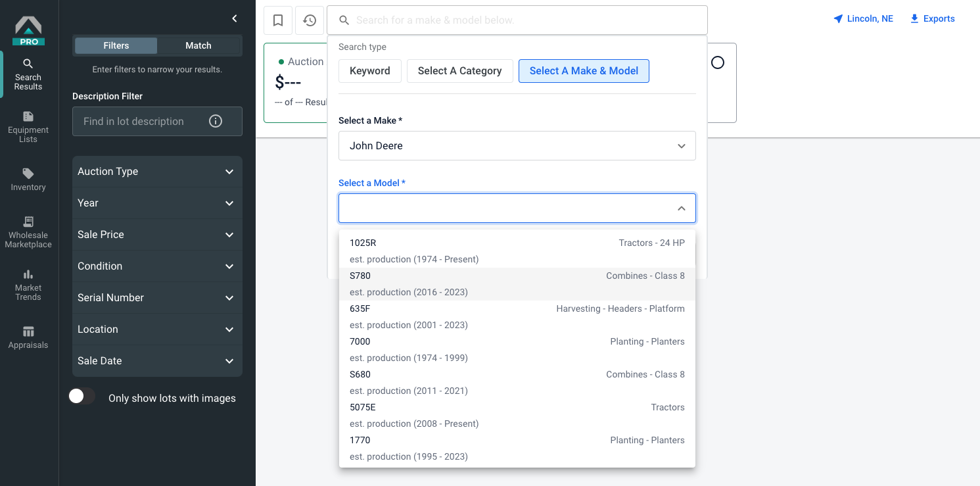
Task: Open Search Results in sidebar
Action: coord(28,74)
